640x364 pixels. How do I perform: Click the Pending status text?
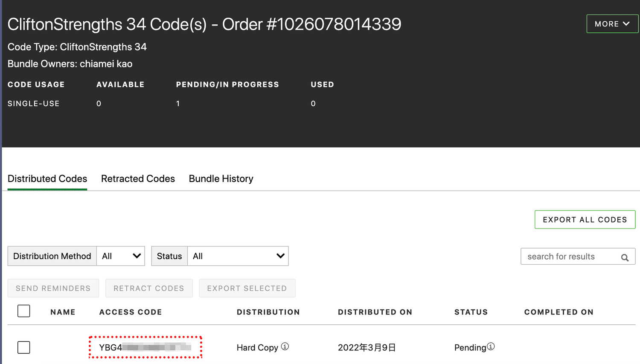[x=470, y=348]
